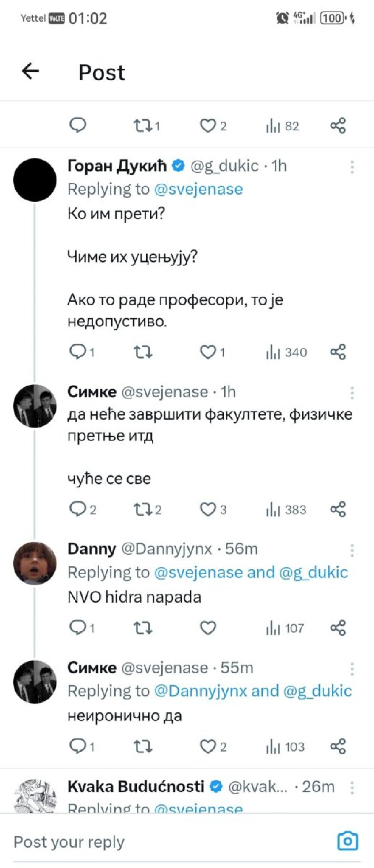Toggle repost on top post with 1 repost
374x868 pixels.
pos(146,126)
